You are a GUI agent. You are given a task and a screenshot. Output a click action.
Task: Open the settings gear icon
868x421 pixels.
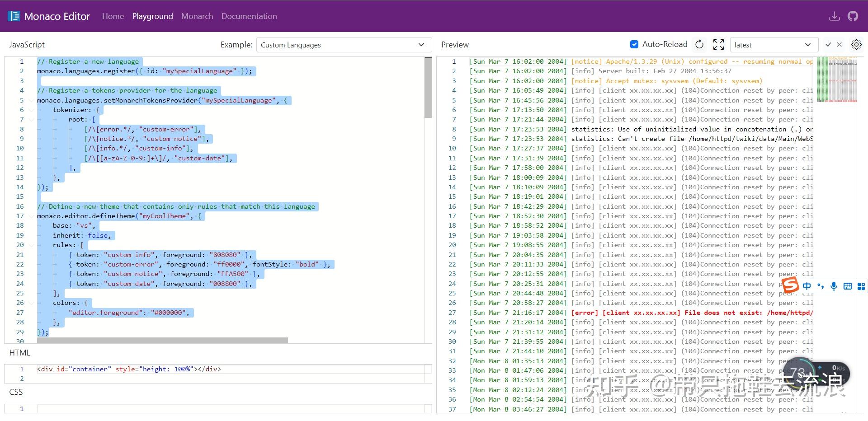pos(856,45)
